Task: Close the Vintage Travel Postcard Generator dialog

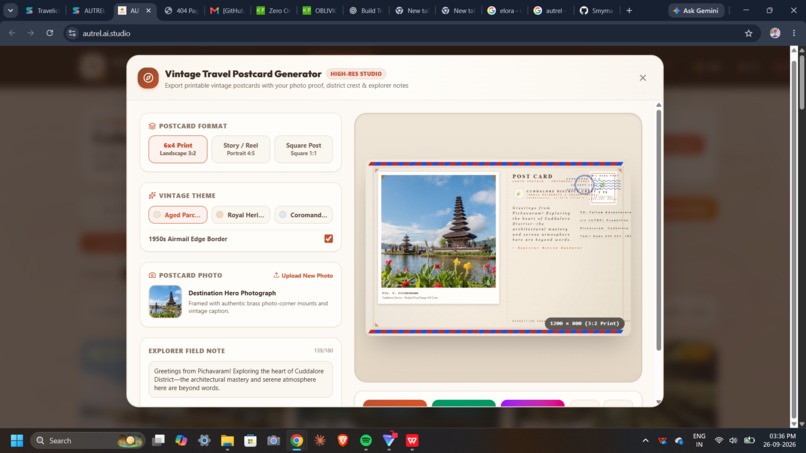Action: (x=643, y=78)
